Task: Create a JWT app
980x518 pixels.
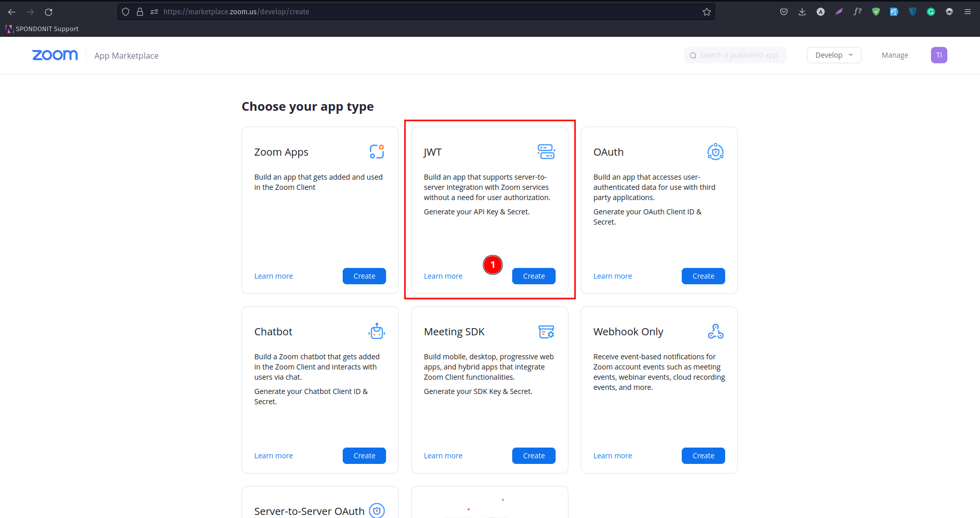Action: [x=534, y=276]
